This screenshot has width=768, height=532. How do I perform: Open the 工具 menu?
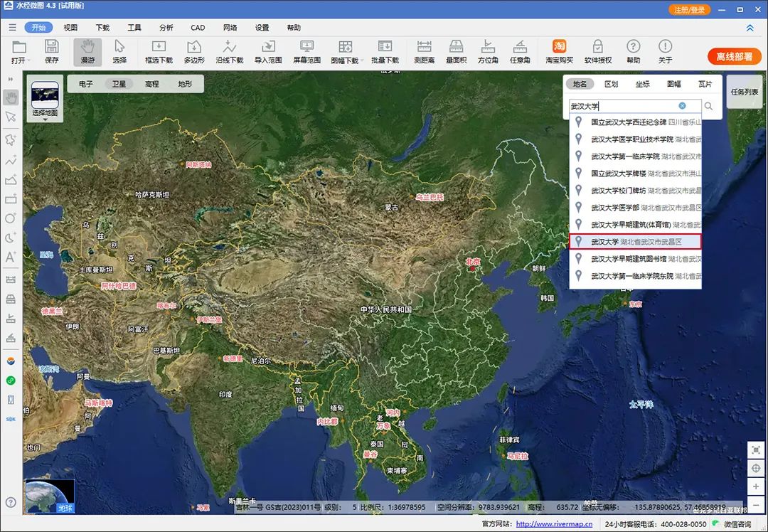(134, 28)
